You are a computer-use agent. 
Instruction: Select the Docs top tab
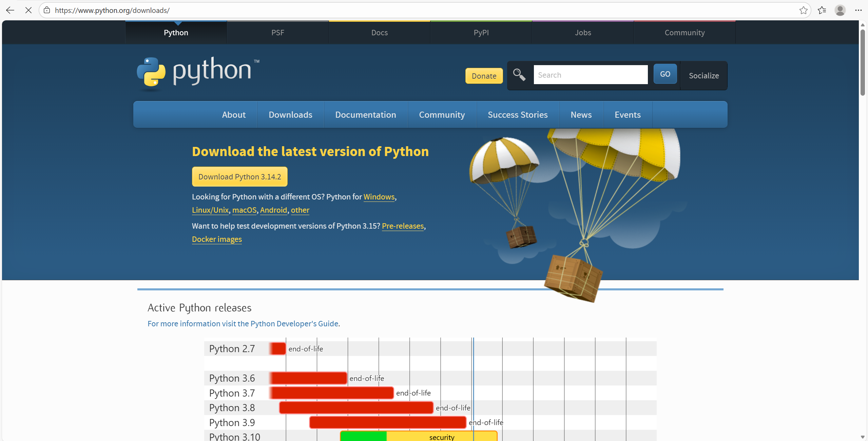(x=379, y=33)
